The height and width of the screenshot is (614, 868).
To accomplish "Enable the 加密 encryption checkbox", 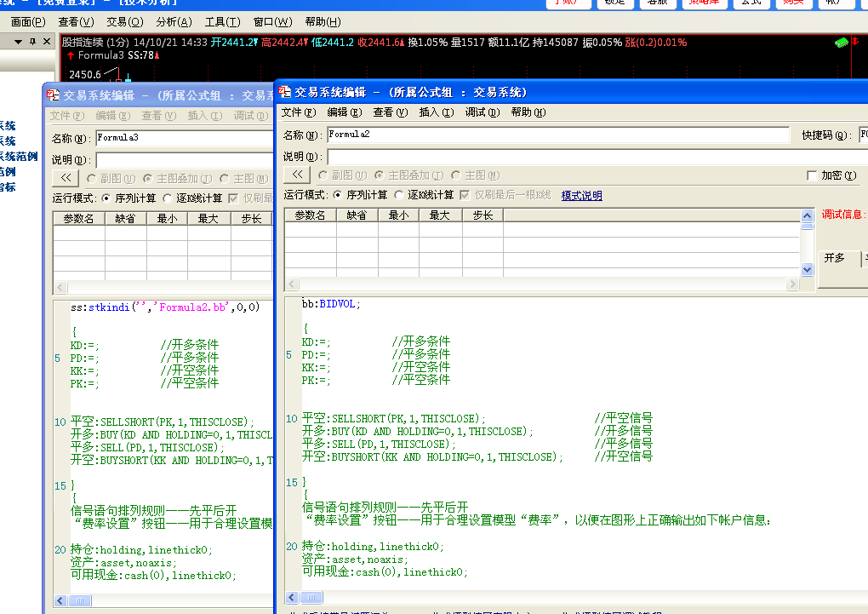I will click(x=812, y=175).
